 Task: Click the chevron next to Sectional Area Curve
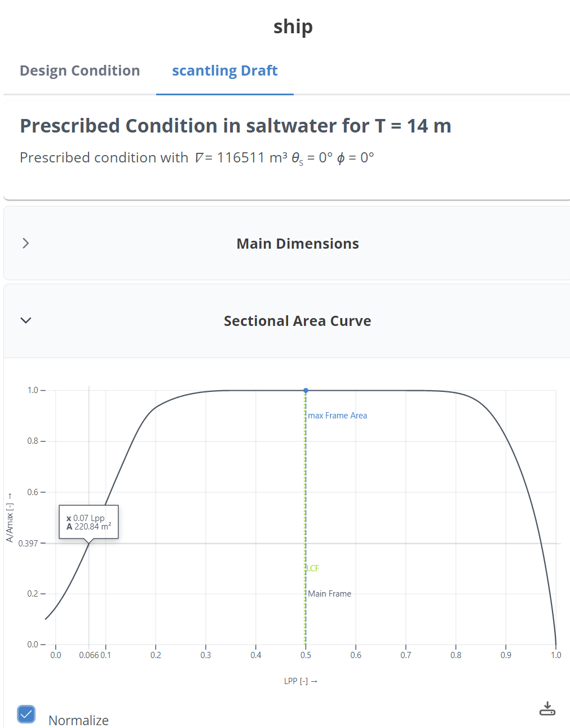click(26, 320)
